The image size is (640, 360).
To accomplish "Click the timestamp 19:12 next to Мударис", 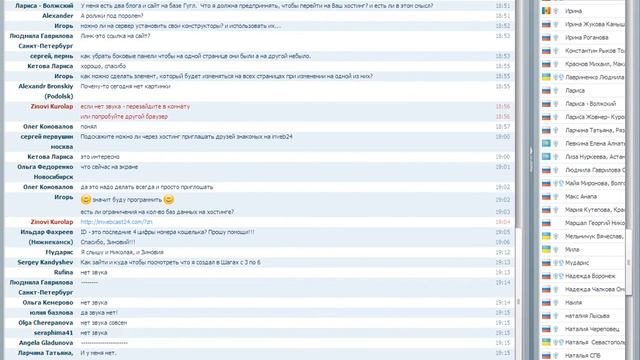I will pos(503,252).
